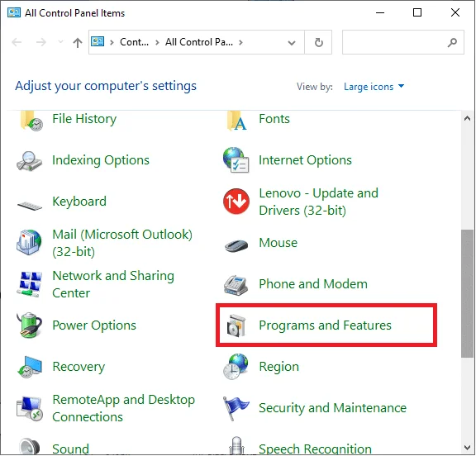The height and width of the screenshot is (456, 476).
Task: Click the Power Options battery icon
Action: 29,325
